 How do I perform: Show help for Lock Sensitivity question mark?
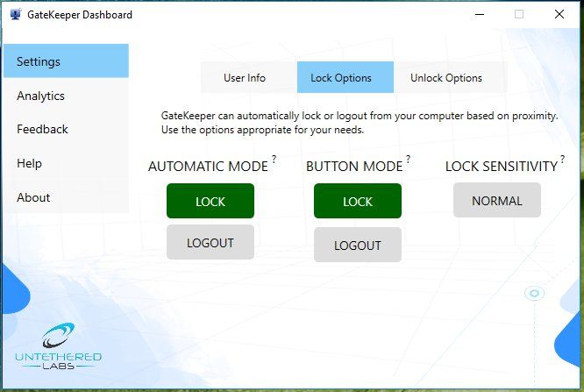(x=562, y=159)
